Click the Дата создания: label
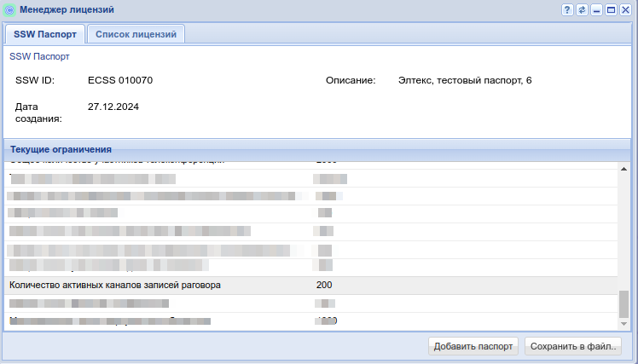Image resolution: width=638 pixels, height=364 pixels. coord(38,113)
